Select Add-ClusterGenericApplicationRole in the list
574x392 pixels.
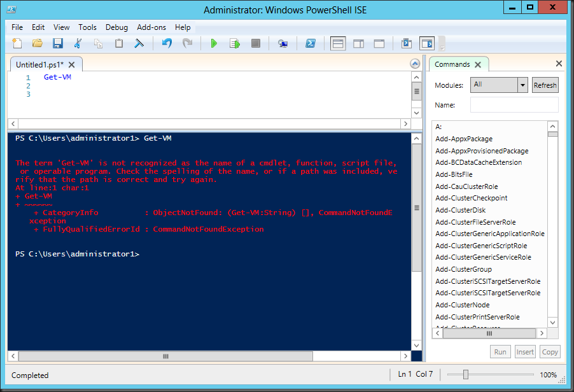click(490, 234)
